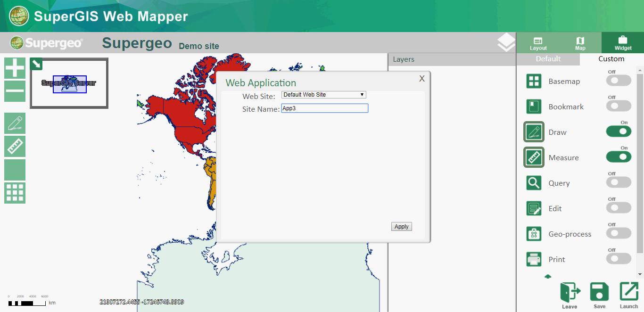644x312 pixels.
Task: Close the Web Application dialog
Action: [422, 79]
